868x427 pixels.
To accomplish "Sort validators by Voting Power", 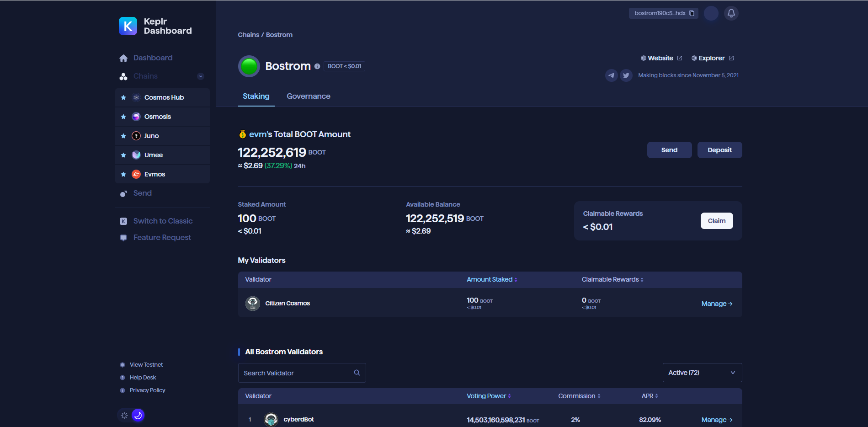I will [x=489, y=396].
